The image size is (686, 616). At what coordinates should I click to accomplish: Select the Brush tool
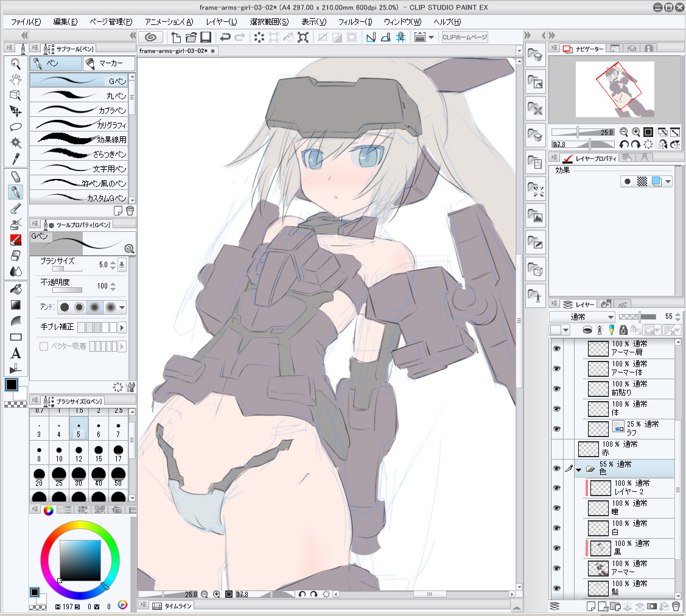tap(16, 208)
